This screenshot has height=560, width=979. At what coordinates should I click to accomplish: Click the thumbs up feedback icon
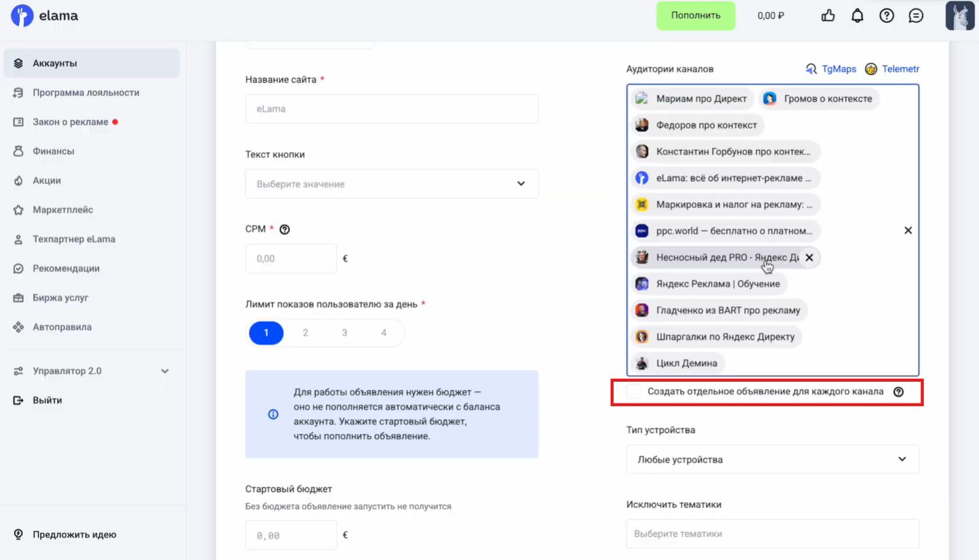point(828,16)
